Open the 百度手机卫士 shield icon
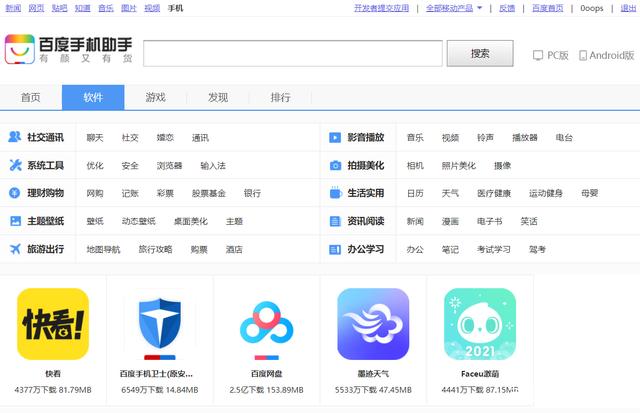Screen dimensions: 640x413 tap(160, 324)
